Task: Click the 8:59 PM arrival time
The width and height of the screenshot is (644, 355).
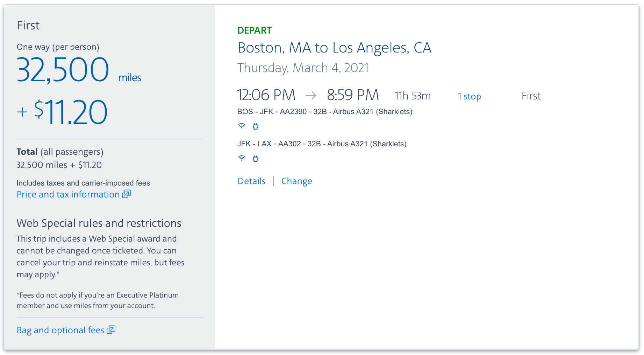Action: click(353, 95)
